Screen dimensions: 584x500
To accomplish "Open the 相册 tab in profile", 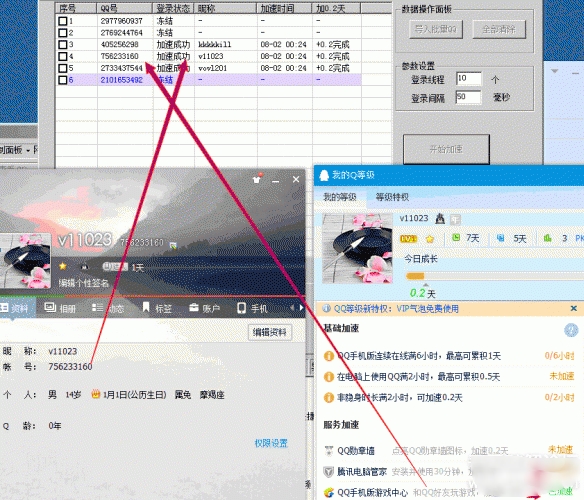I will click(x=60, y=308).
